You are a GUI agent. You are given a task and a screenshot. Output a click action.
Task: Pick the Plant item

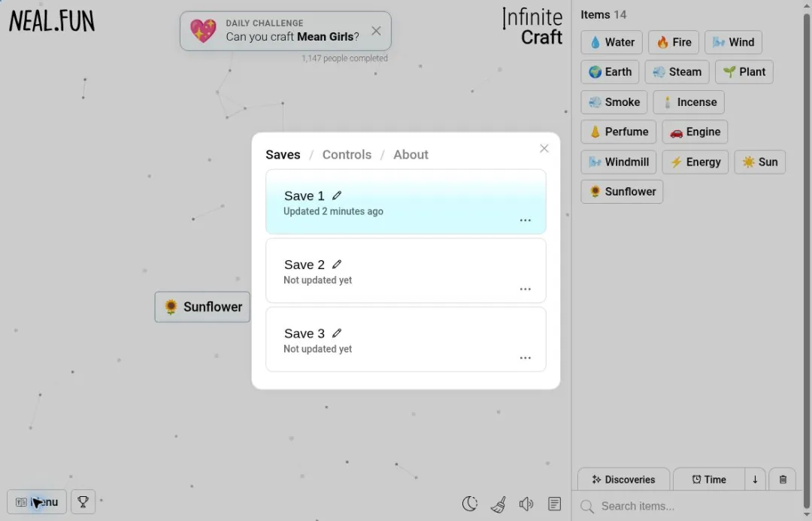tap(744, 71)
